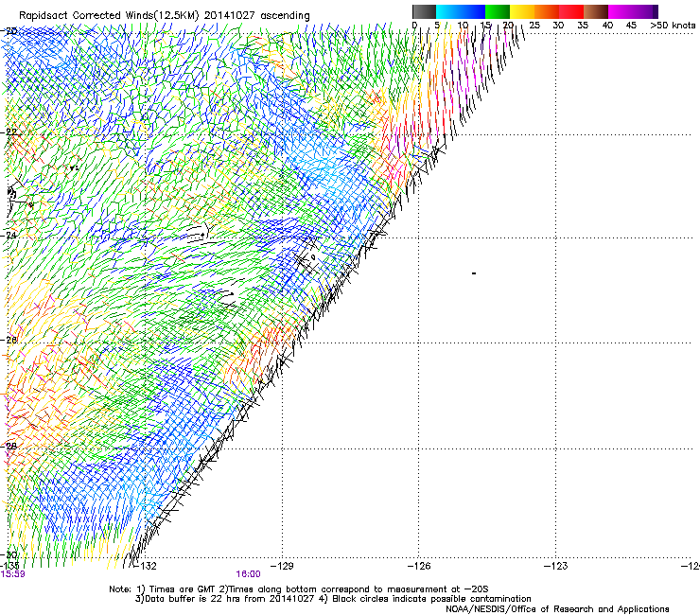Click the latitude label '-30'
Image resolution: width=700 pixels, height=615 pixels.
[10, 554]
